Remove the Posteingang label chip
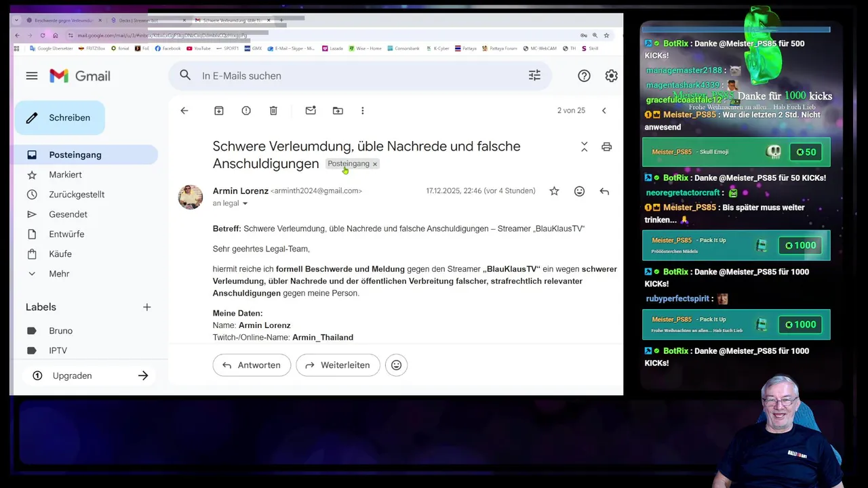Image resolution: width=868 pixels, height=488 pixels. coord(374,164)
